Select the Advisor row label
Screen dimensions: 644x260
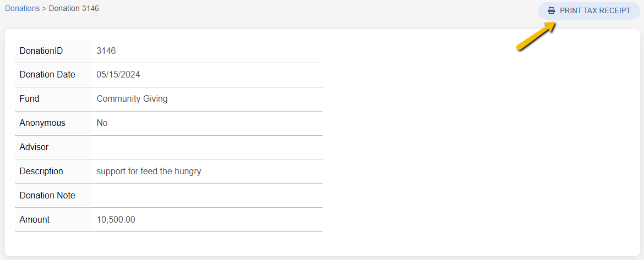click(34, 147)
